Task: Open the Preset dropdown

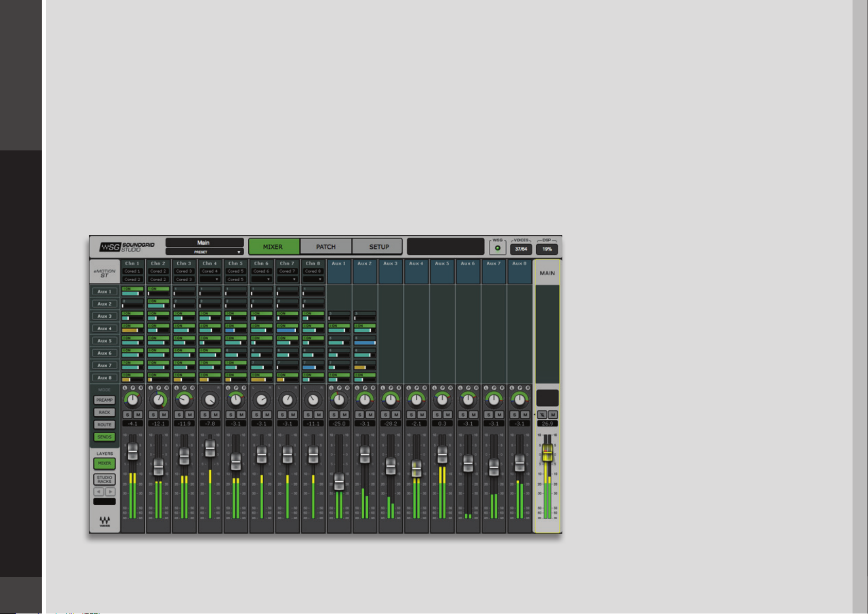Action: [x=205, y=252]
